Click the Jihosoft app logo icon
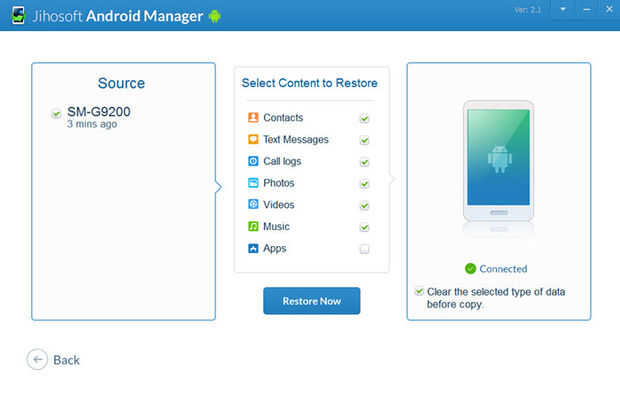Viewport: 620px width, 401px height. coord(18,15)
